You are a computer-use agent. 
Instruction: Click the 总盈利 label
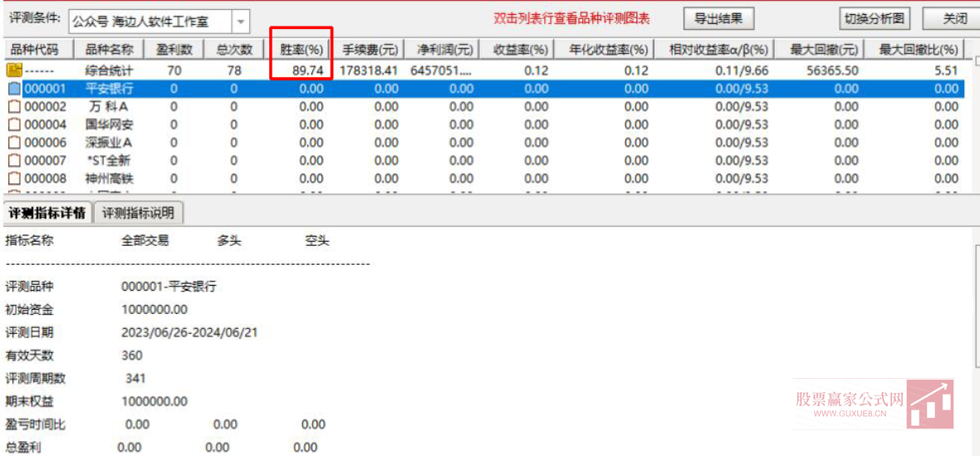tap(23, 447)
